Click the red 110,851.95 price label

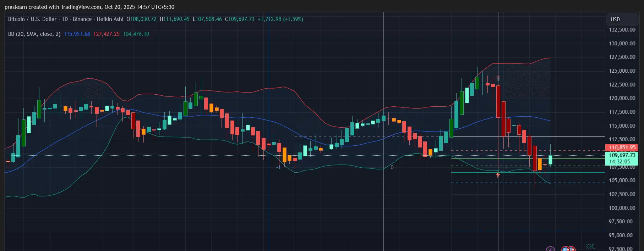click(621, 147)
